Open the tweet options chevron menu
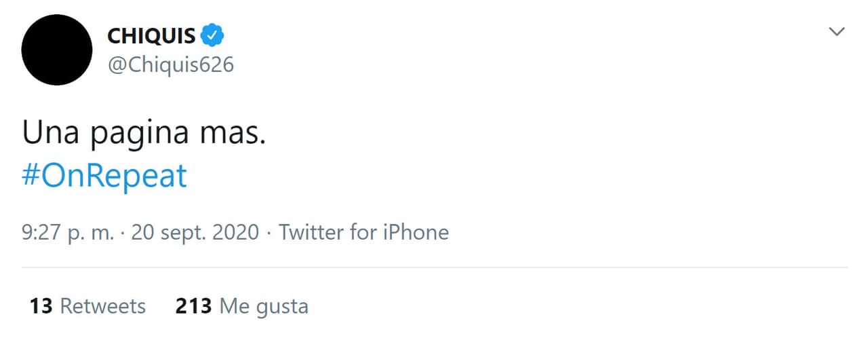 [837, 32]
